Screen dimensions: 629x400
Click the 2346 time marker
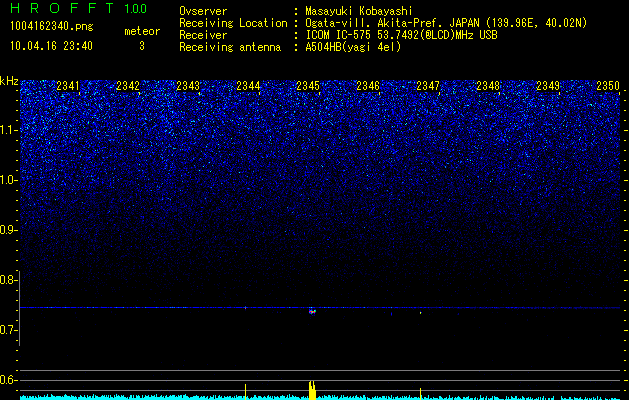click(368, 85)
